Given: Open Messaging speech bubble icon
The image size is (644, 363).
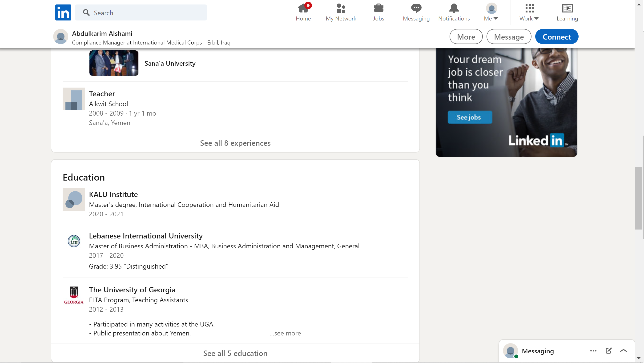Looking at the screenshot, I should coord(416,8).
